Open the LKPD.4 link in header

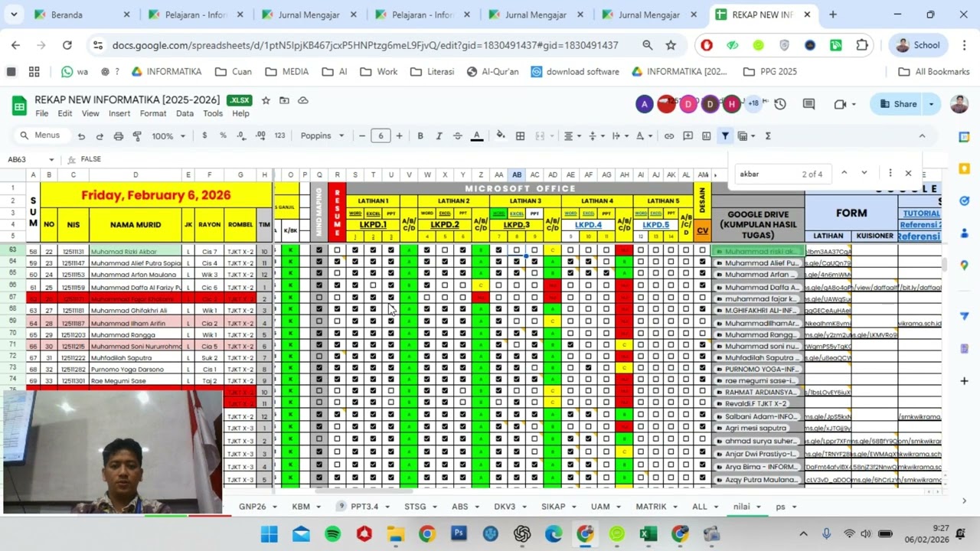click(588, 225)
